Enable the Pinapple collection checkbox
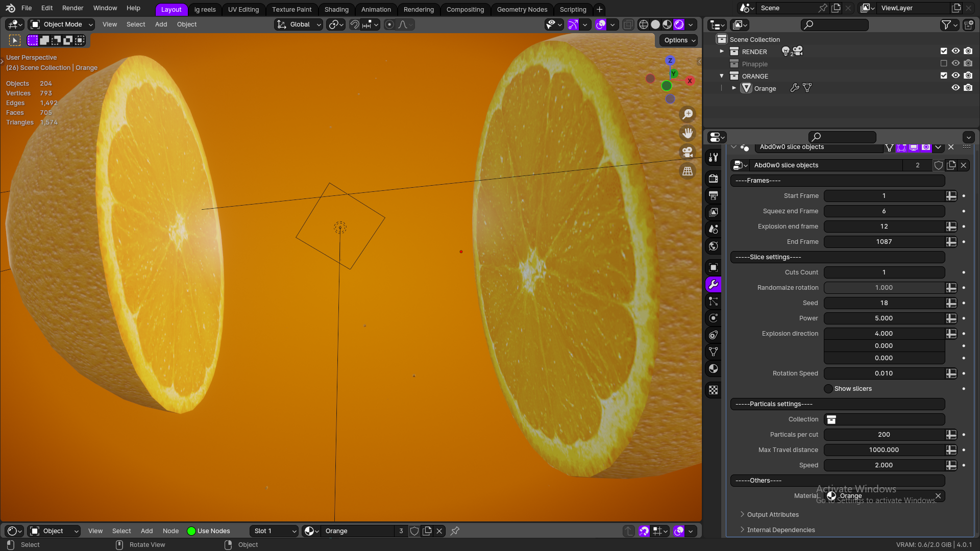 [944, 63]
